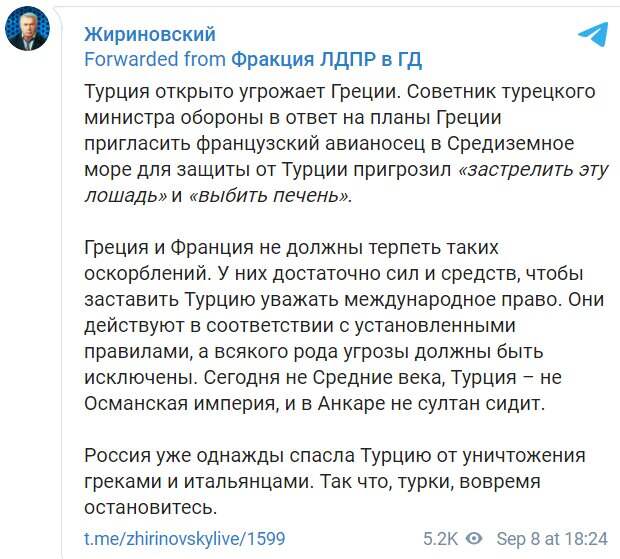Click the closing word 'остановитесь'
The width and height of the screenshot is (620, 559).
click(x=150, y=508)
